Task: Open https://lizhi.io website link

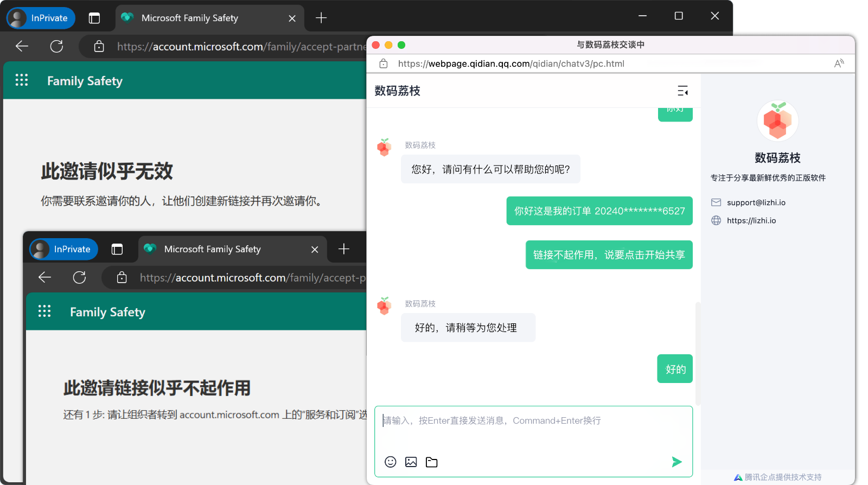Action: click(751, 220)
